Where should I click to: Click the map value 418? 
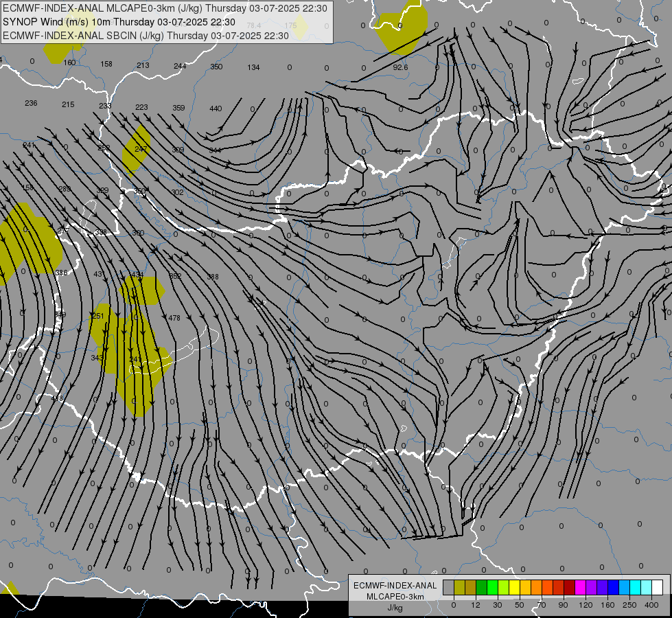tap(57, 398)
